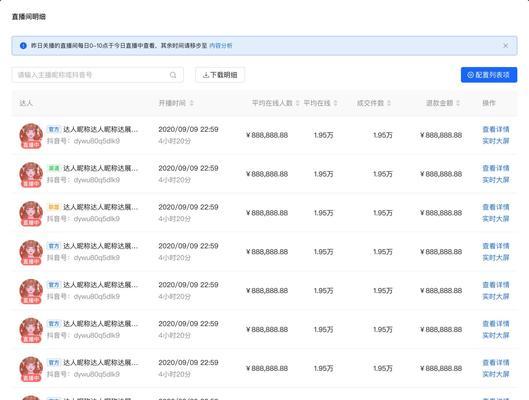
Task: Click the 达人 column header
Action: tap(26, 103)
